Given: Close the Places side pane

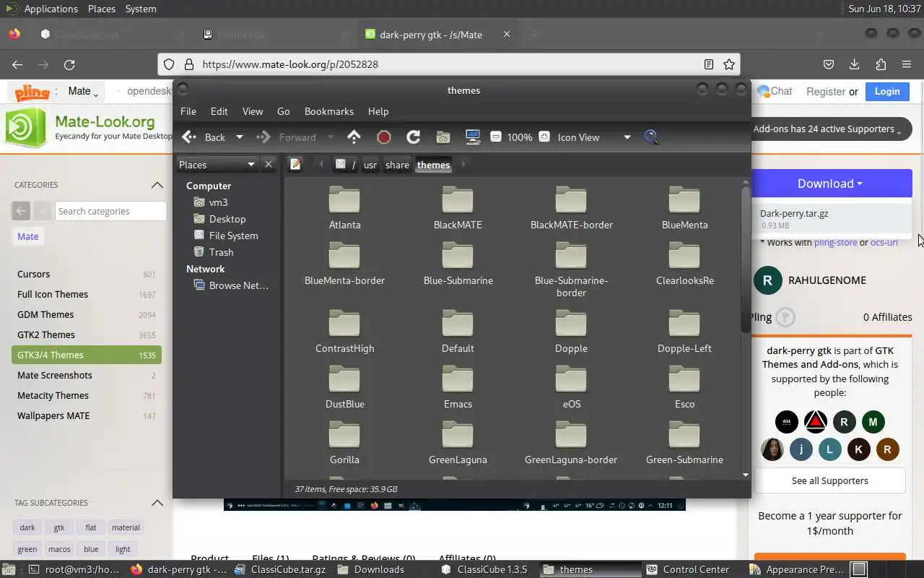Looking at the screenshot, I should [269, 165].
